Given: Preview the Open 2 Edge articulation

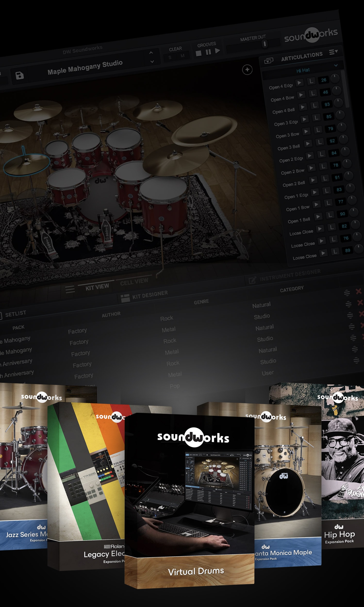Looking at the screenshot, I should click(310, 156).
